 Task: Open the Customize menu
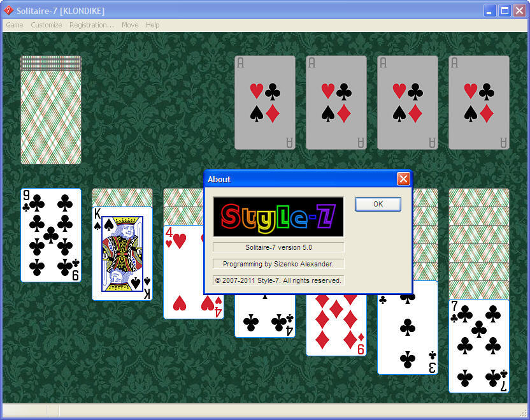click(47, 25)
